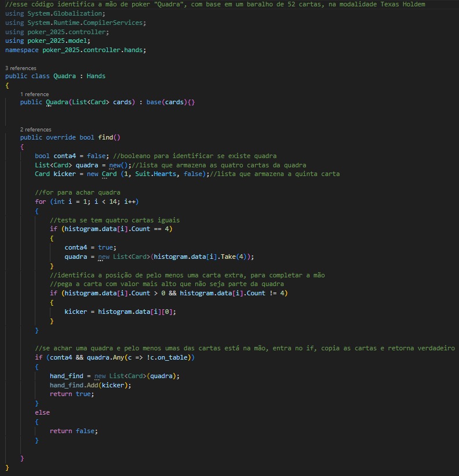Click the 'Count != 4' condition line
459x476 pixels.
point(169,293)
